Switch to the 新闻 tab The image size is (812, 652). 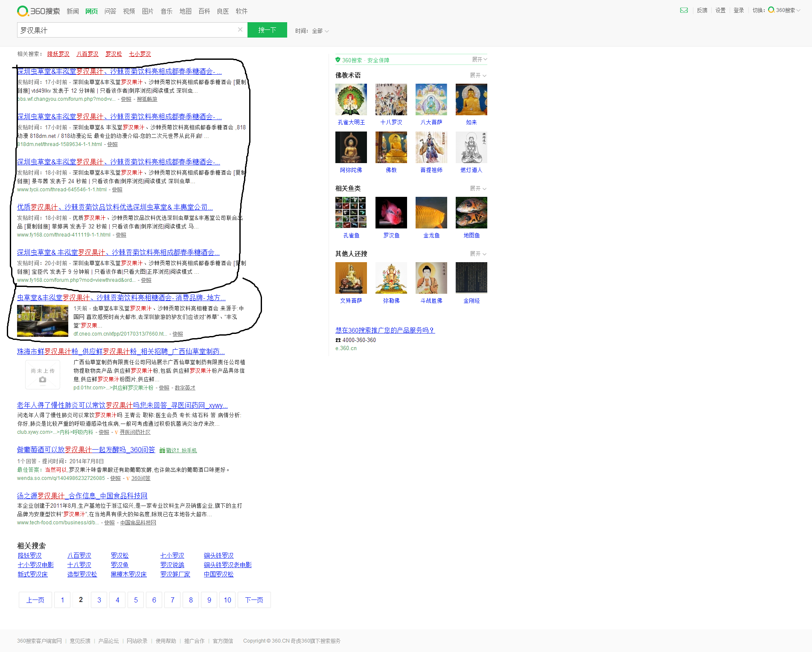73,11
